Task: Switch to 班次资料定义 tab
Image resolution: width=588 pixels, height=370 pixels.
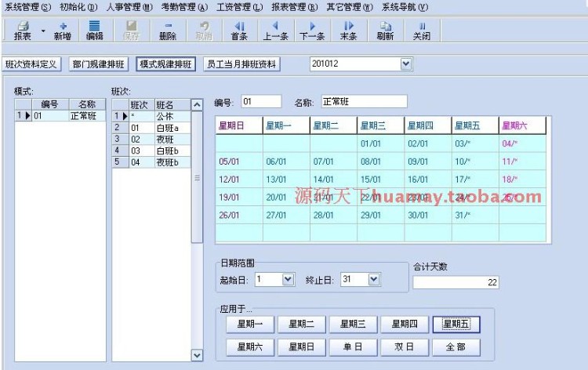Action: coord(31,64)
